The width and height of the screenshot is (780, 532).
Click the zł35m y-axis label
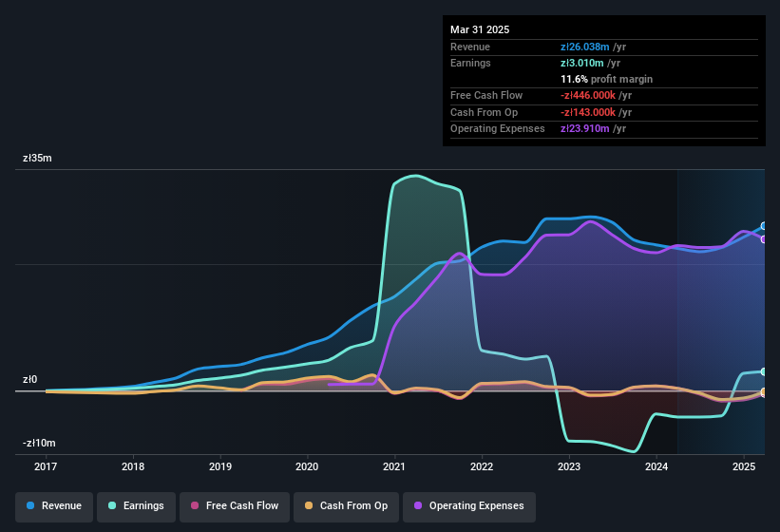(37, 158)
